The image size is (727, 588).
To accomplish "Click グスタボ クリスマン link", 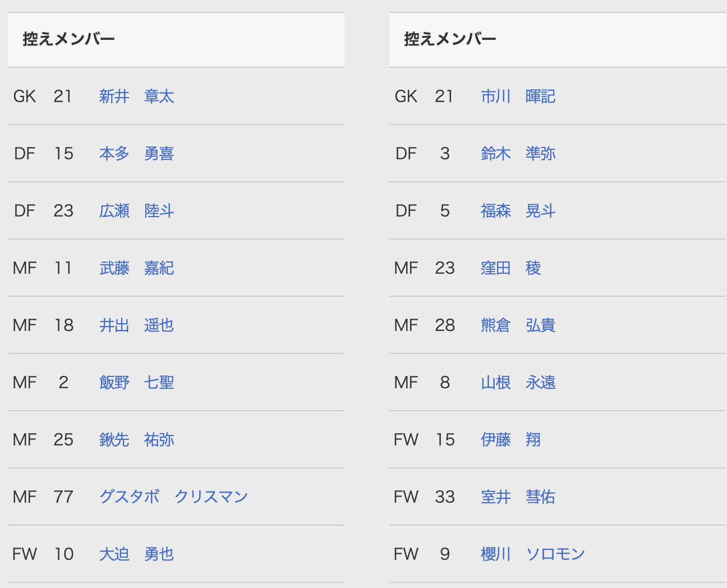I will click(173, 497).
